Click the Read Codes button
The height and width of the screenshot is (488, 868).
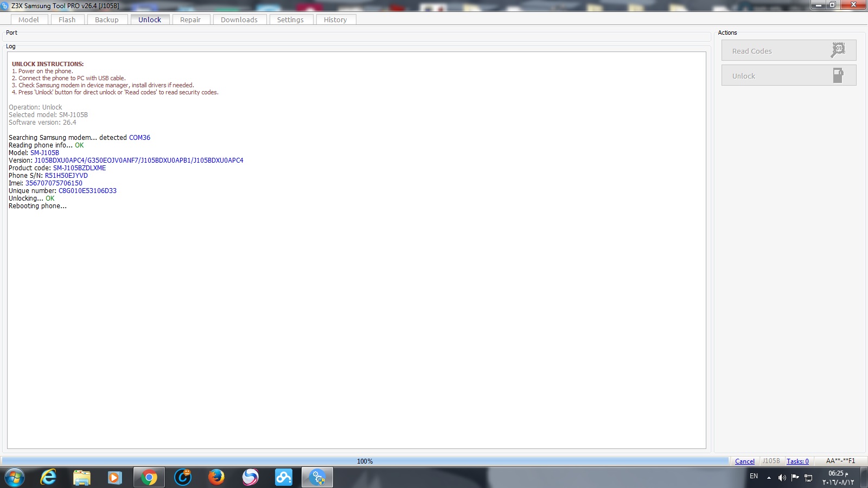click(789, 50)
